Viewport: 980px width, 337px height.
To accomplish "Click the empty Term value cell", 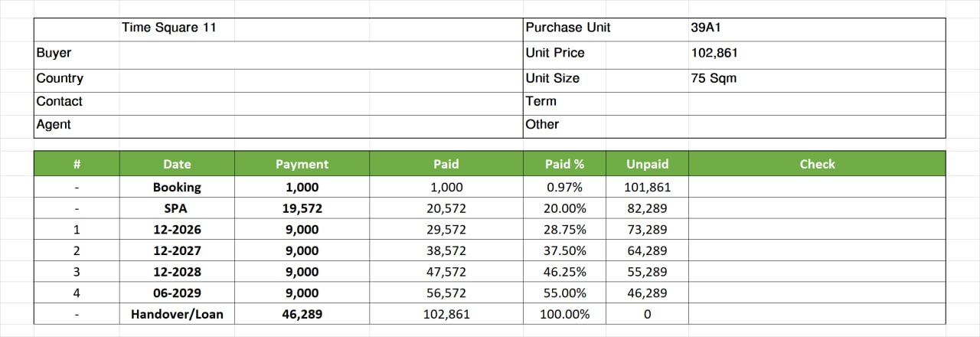I will click(x=816, y=101).
